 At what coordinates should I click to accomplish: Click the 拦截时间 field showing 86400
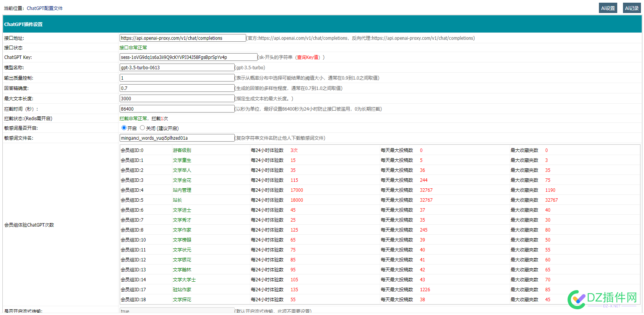[x=177, y=109]
